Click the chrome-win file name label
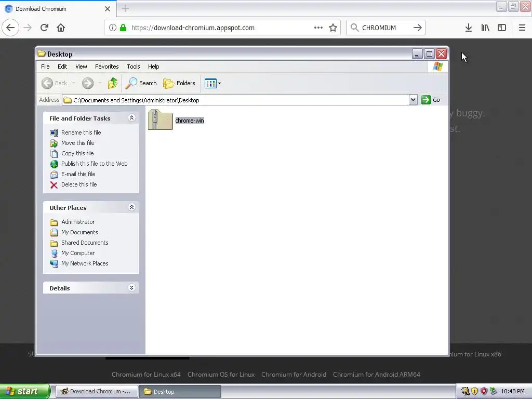The width and height of the screenshot is (532, 399). click(x=190, y=121)
